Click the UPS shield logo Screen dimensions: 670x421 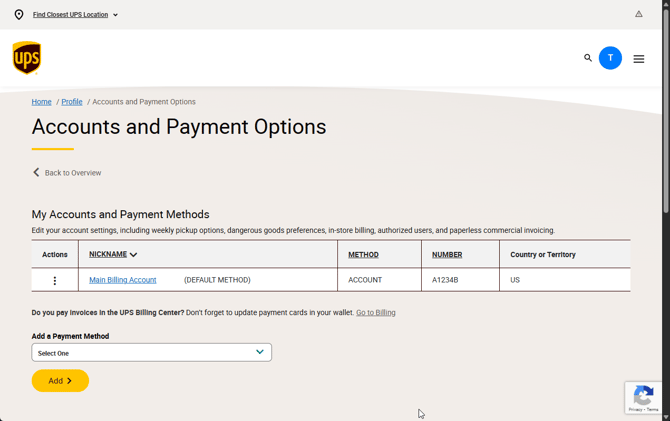point(26,58)
